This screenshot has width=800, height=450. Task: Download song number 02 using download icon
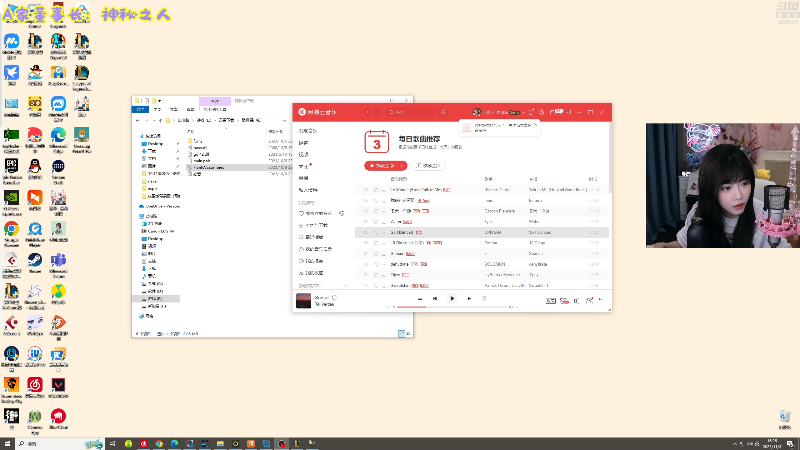[x=383, y=201]
